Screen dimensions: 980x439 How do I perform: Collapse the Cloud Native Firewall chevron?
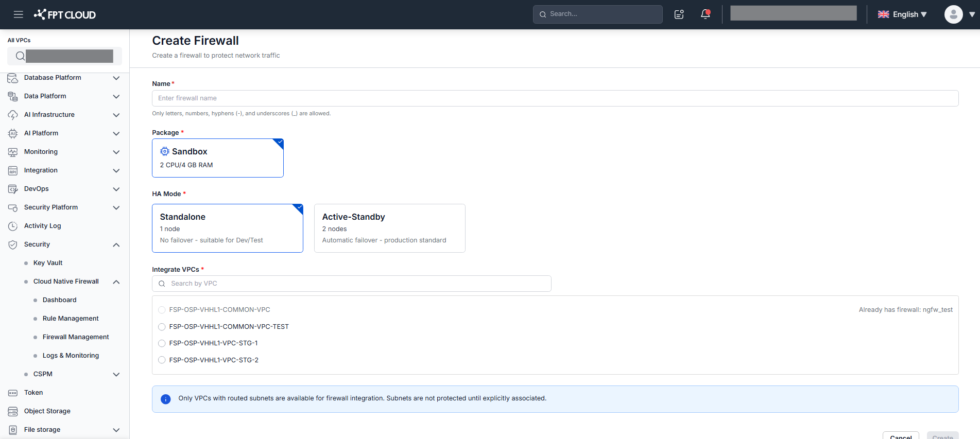pyautogui.click(x=116, y=282)
